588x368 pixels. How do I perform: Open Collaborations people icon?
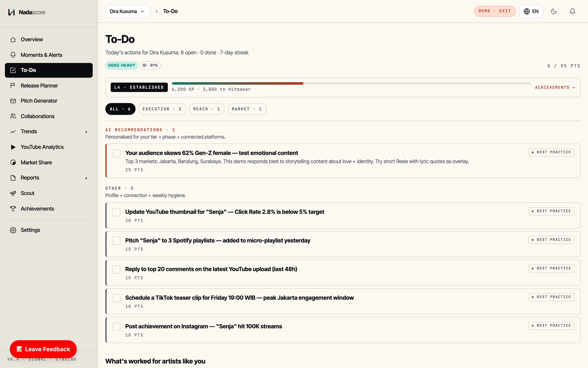tap(13, 116)
